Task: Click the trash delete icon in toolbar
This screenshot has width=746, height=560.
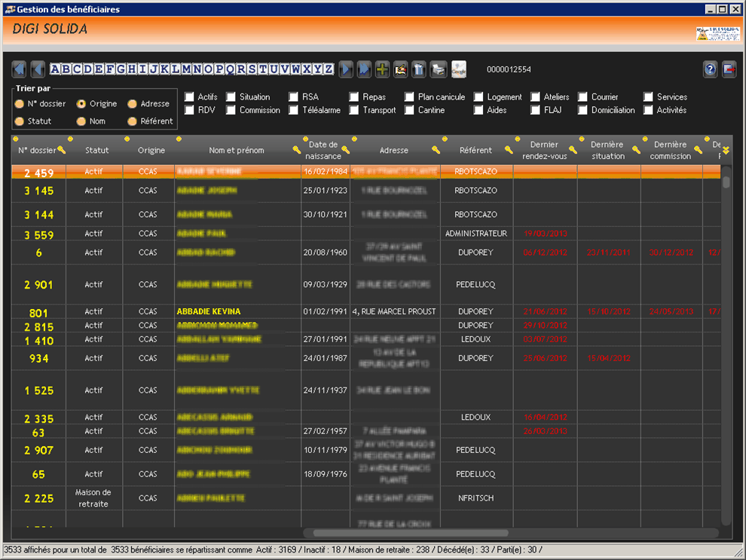Action: point(419,69)
